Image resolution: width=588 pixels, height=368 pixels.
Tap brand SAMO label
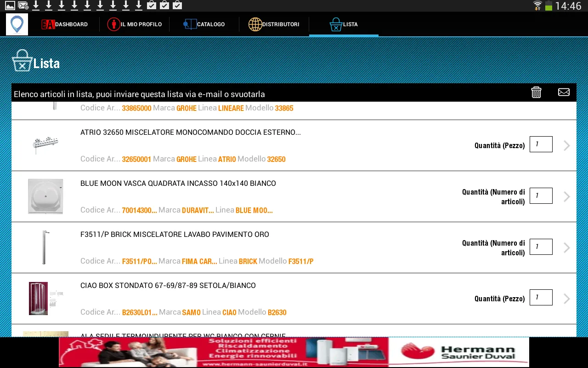click(x=192, y=313)
